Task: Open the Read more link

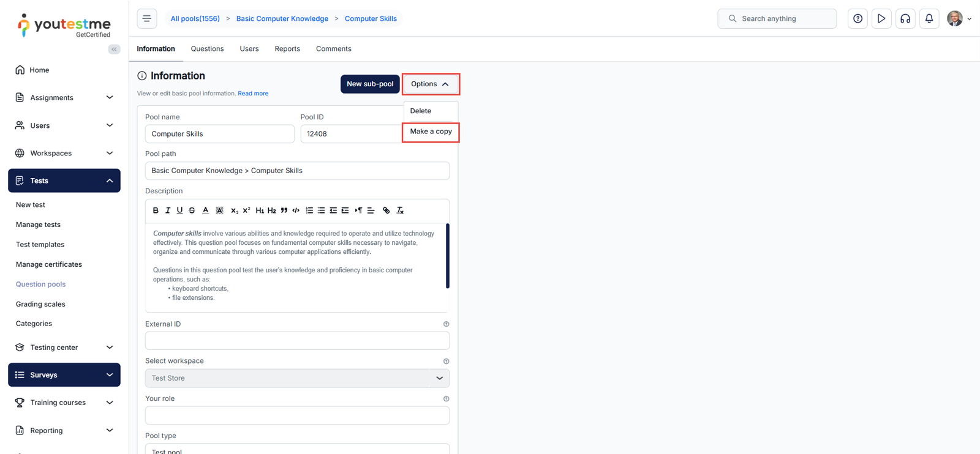Action: (x=253, y=94)
